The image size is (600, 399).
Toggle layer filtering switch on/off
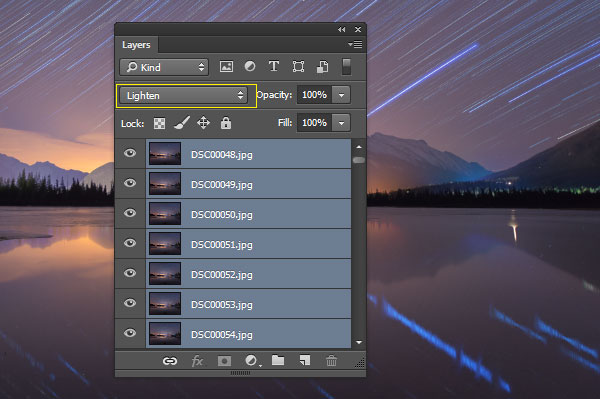click(346, 67)
